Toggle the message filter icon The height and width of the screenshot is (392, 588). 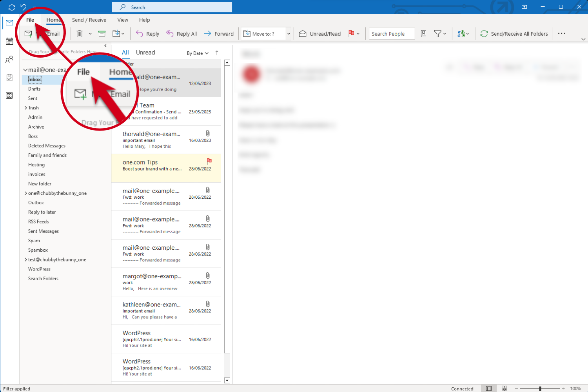click(x=439, y=34)
